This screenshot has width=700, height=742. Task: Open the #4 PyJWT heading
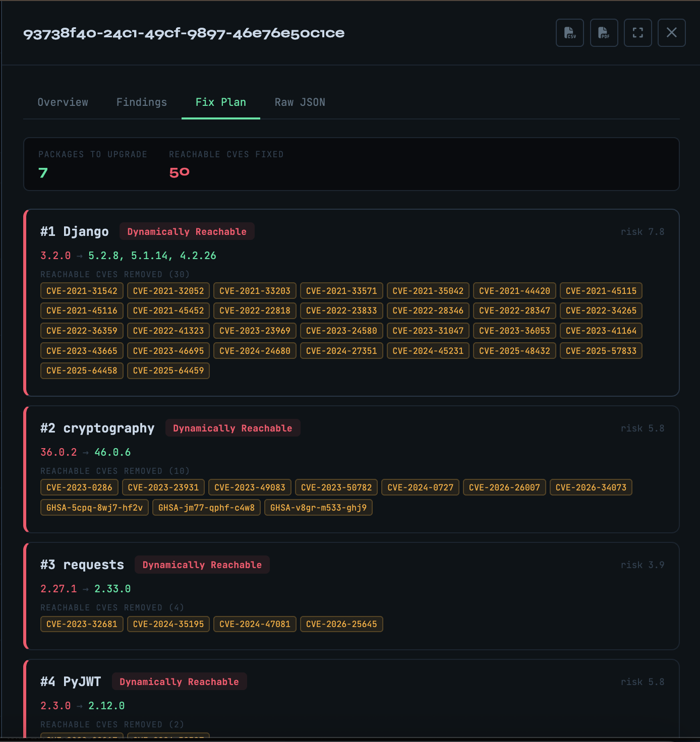(71, 682)
